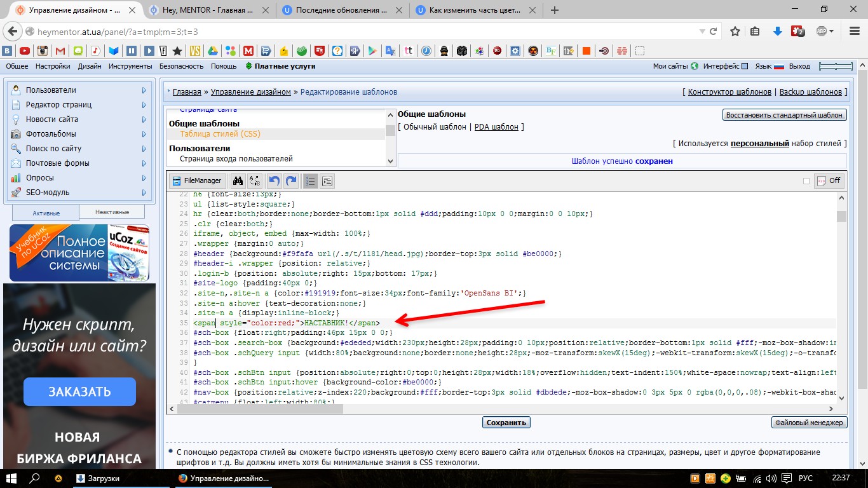This screenshot has width=868, height=488.
Task: Expand the Пользователи sidebar section
Action: click(79, 90)
